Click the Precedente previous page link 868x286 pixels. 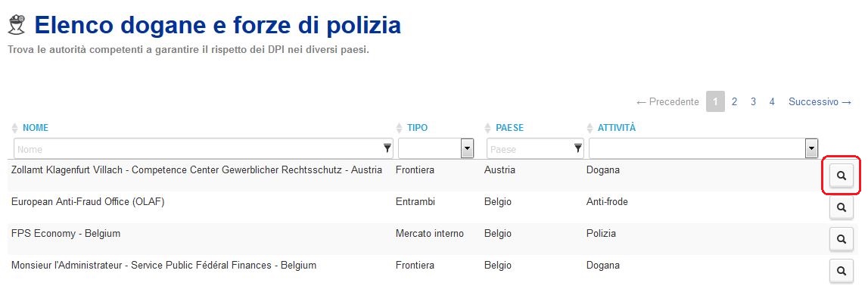667,102
